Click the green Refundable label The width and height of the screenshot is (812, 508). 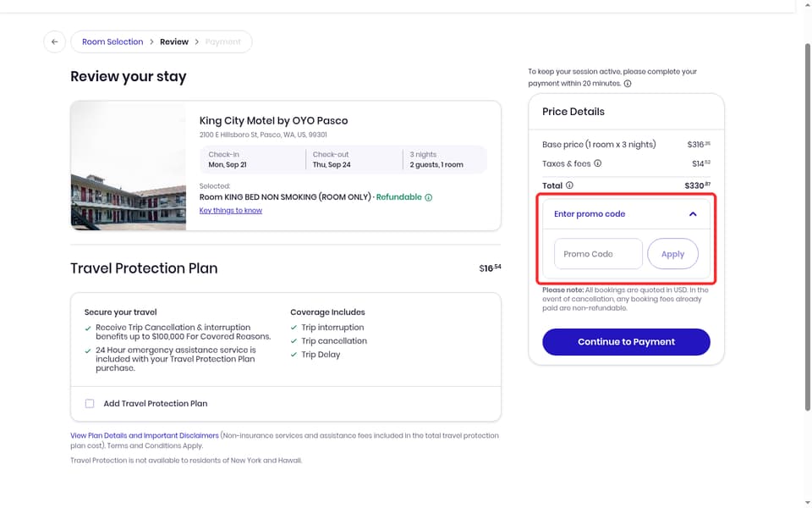pos(398,197)
